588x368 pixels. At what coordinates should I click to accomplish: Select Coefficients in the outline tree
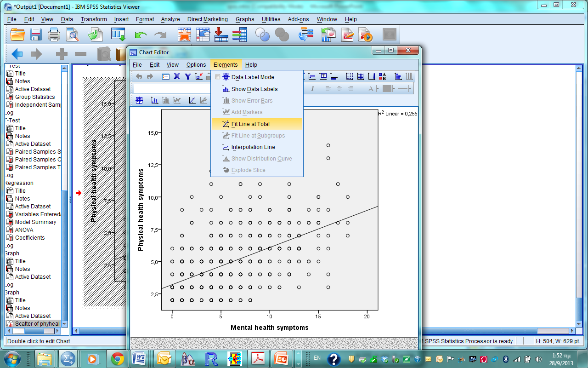(x=30, y=238)
